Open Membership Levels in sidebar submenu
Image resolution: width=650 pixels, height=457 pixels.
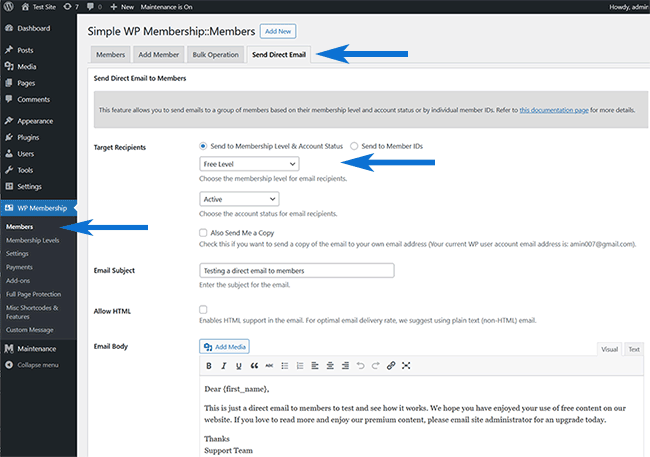(32, 240)
